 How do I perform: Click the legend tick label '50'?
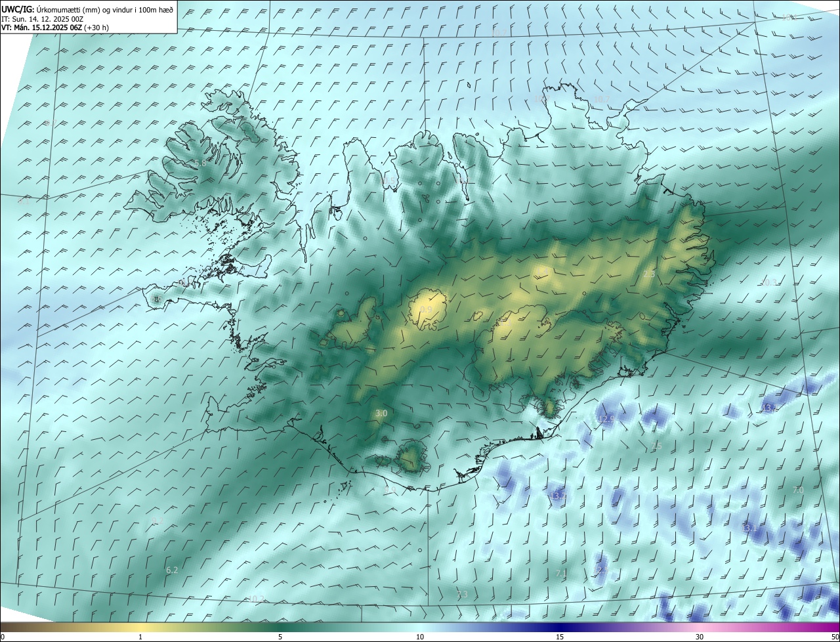point(835,637)
